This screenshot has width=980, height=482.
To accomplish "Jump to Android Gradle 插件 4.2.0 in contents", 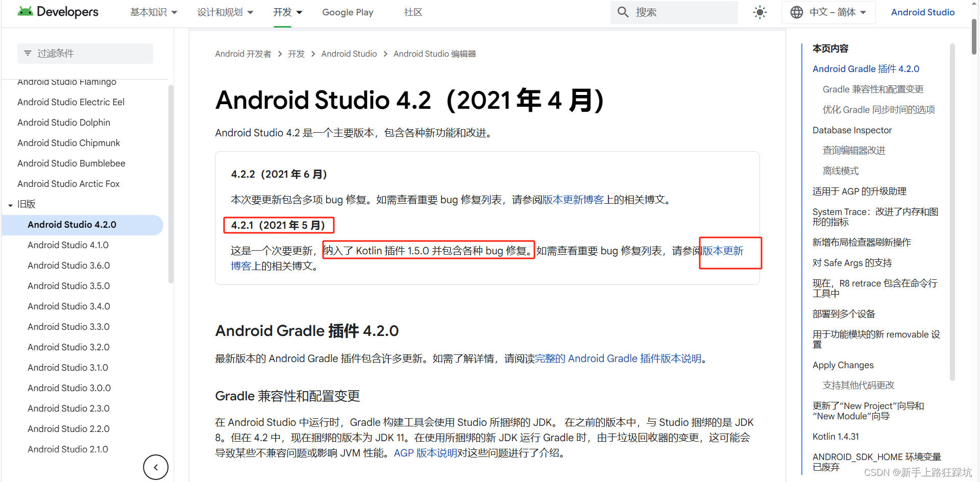I will 866,69.
